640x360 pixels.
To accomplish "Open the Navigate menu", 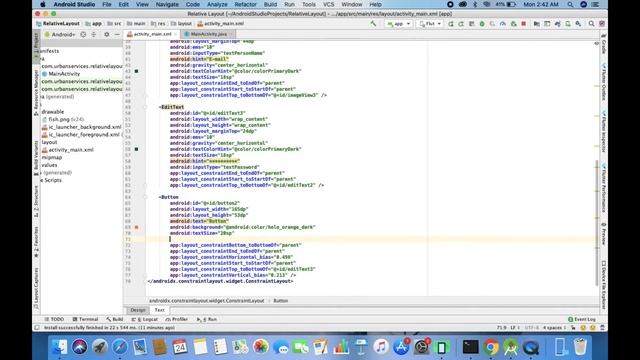I will click(167, 4).
